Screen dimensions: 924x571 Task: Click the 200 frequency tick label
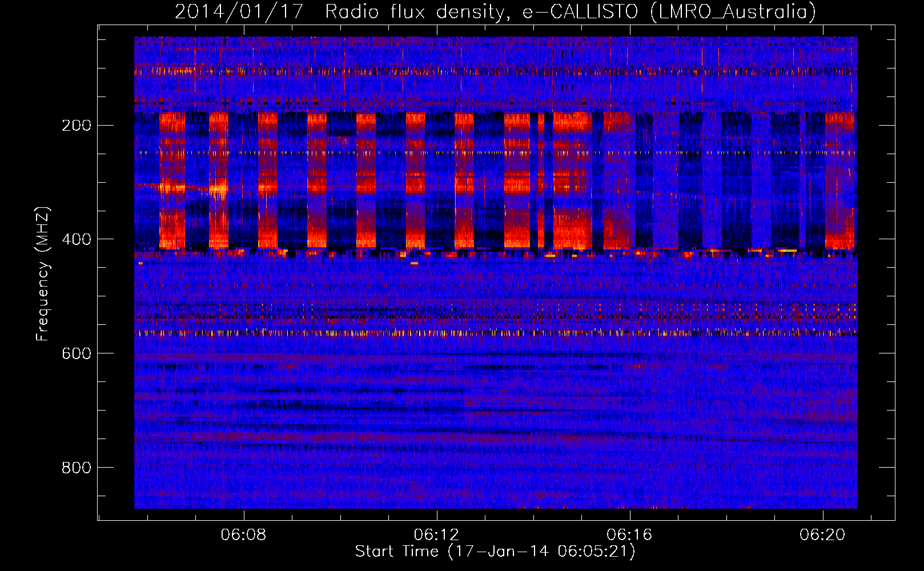coord(77,125)
